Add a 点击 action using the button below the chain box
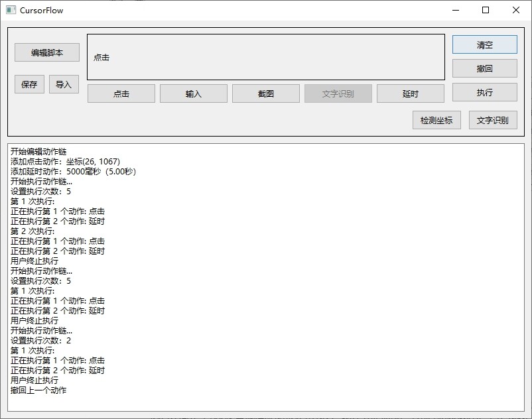Viewport: 532px width, 419px height. pos(121,93)
